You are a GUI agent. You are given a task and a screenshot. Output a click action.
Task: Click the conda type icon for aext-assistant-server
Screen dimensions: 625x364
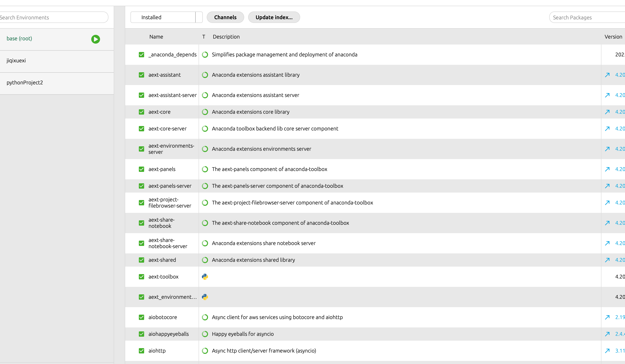(205, 95)
